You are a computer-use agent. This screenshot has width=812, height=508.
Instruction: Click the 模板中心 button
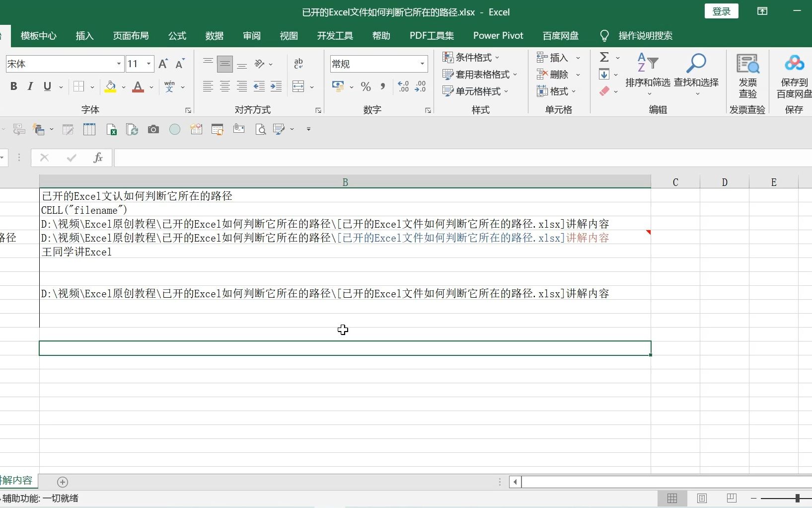[x=38, y=35]
